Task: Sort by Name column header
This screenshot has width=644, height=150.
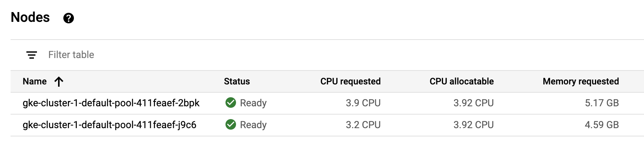Action: [x=35, y=81]
